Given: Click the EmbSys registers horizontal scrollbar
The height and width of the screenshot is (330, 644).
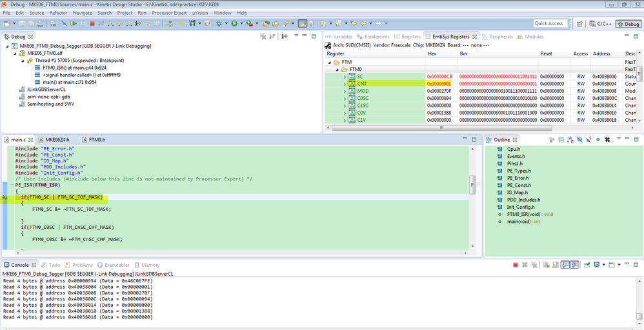Looking at the screenshot, I should 441,128.
